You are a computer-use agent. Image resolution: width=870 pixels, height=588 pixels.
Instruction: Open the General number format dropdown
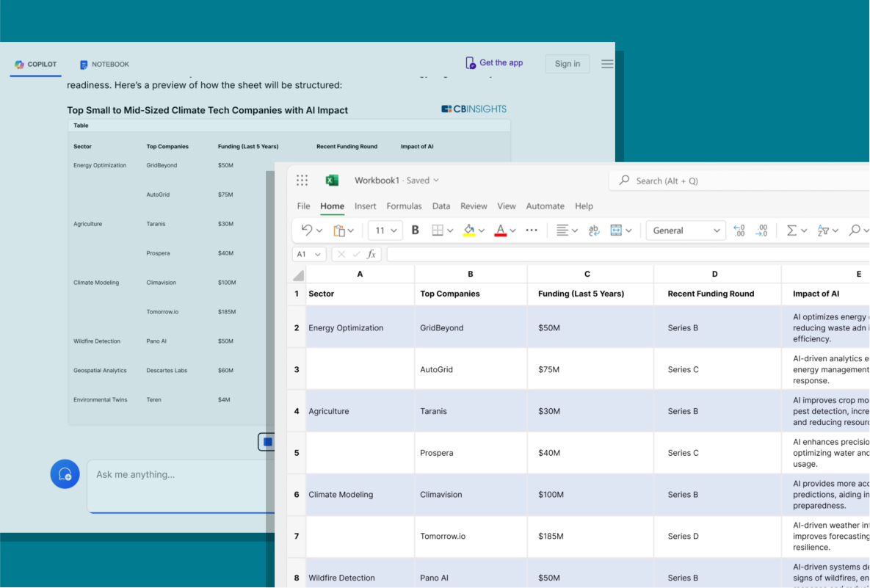point(686,231)
